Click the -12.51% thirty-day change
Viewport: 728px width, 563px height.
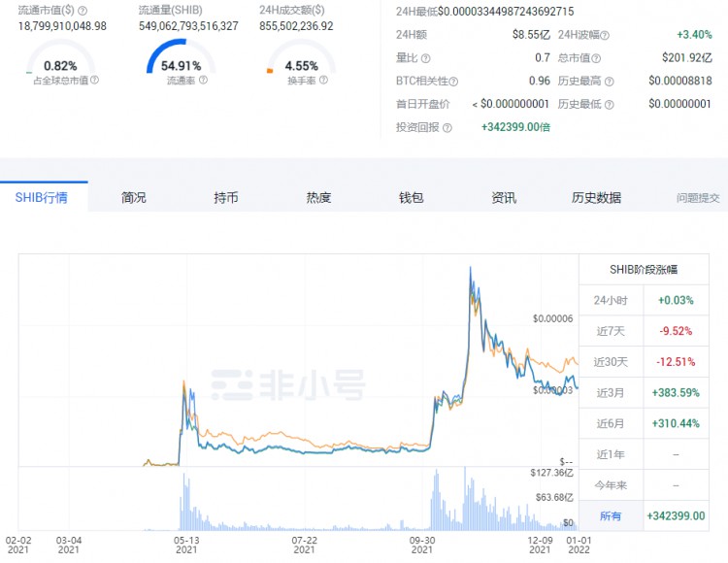[x=676, y=361]
